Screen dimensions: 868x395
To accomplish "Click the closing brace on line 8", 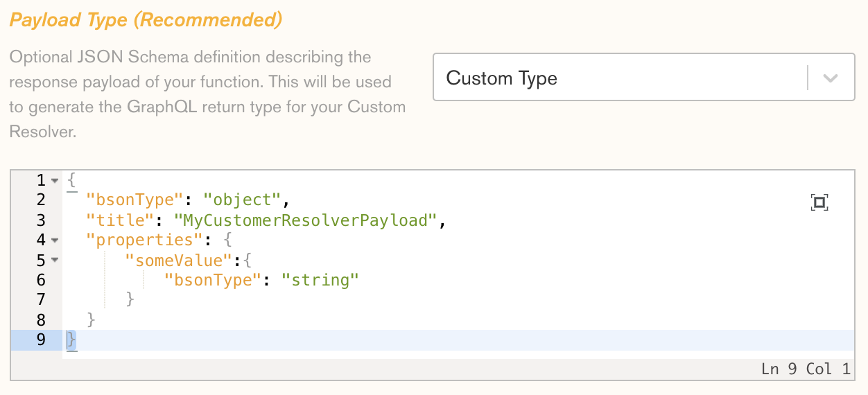I will tap(92, 319).
